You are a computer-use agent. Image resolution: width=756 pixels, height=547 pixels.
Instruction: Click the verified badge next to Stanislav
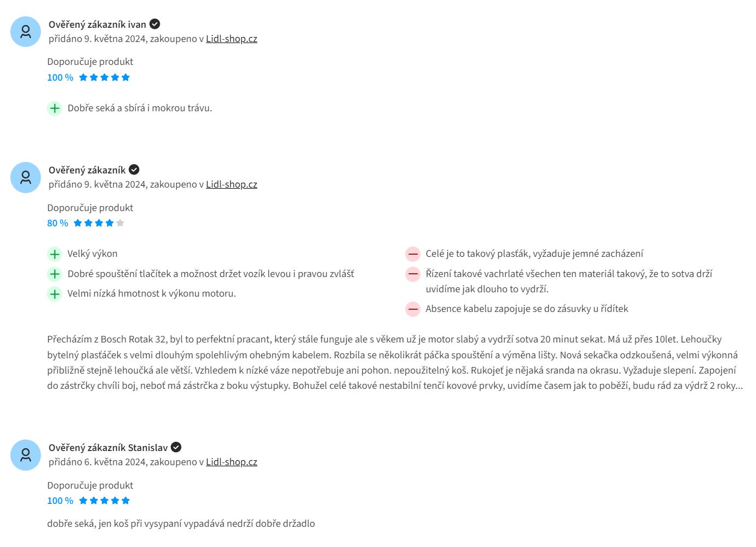[176, 447]
